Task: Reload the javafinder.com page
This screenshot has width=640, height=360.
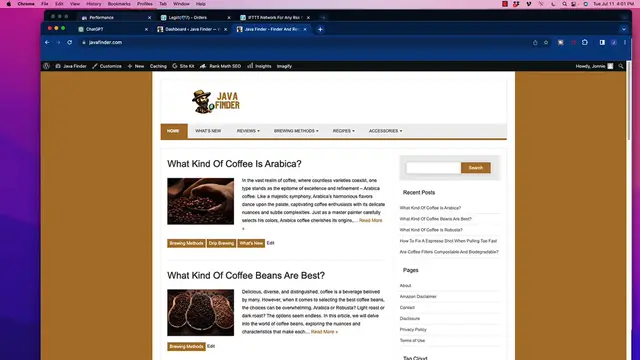Action: click(70, 42)
